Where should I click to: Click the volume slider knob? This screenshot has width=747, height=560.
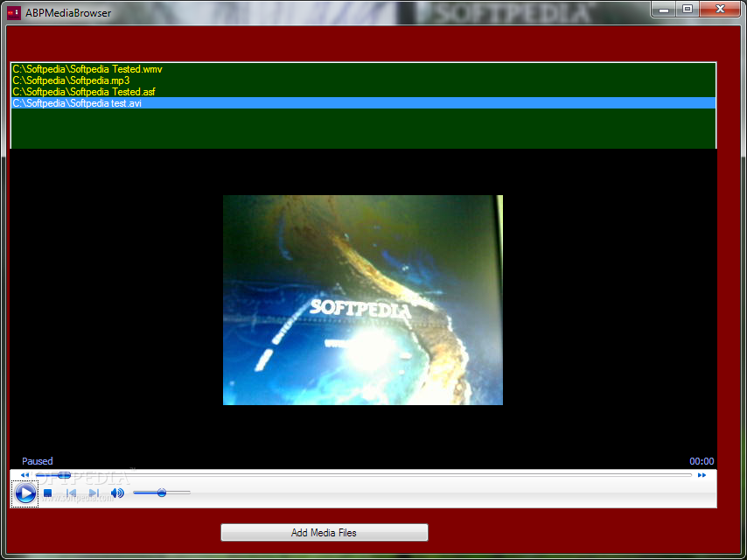[x=162, y=493]
